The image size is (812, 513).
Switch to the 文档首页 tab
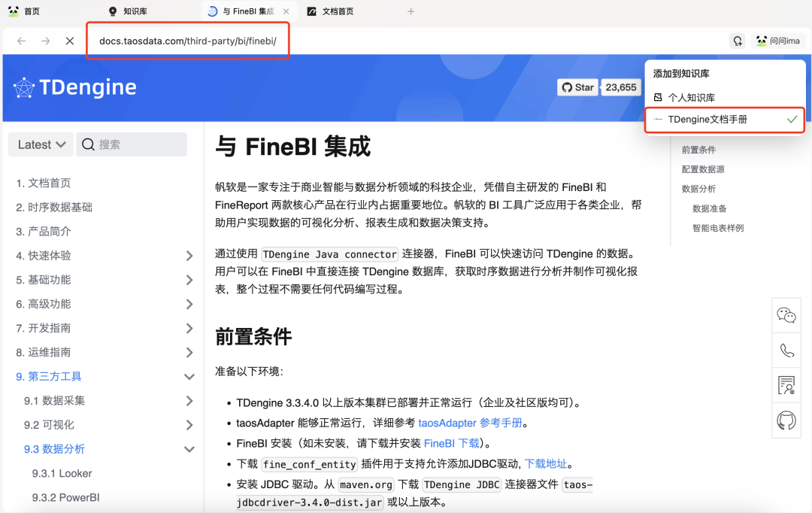tap(330, 11)
